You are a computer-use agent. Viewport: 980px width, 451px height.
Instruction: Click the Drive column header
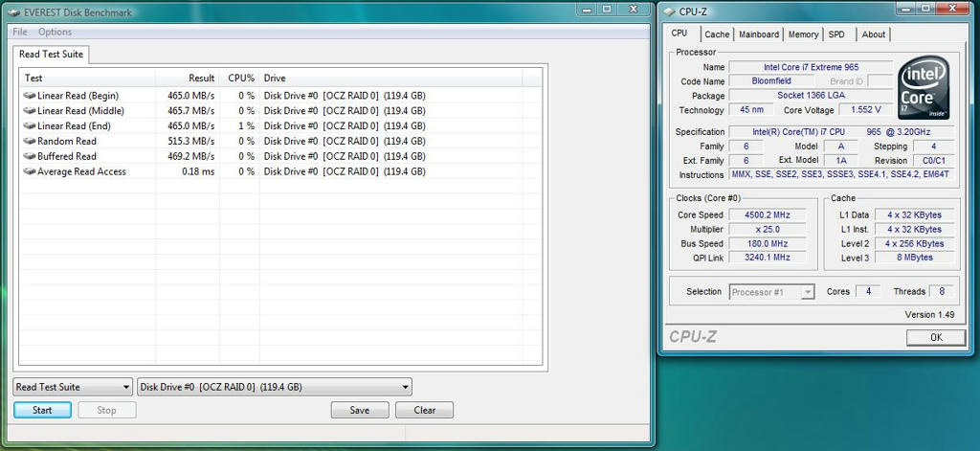pos(390,79)
